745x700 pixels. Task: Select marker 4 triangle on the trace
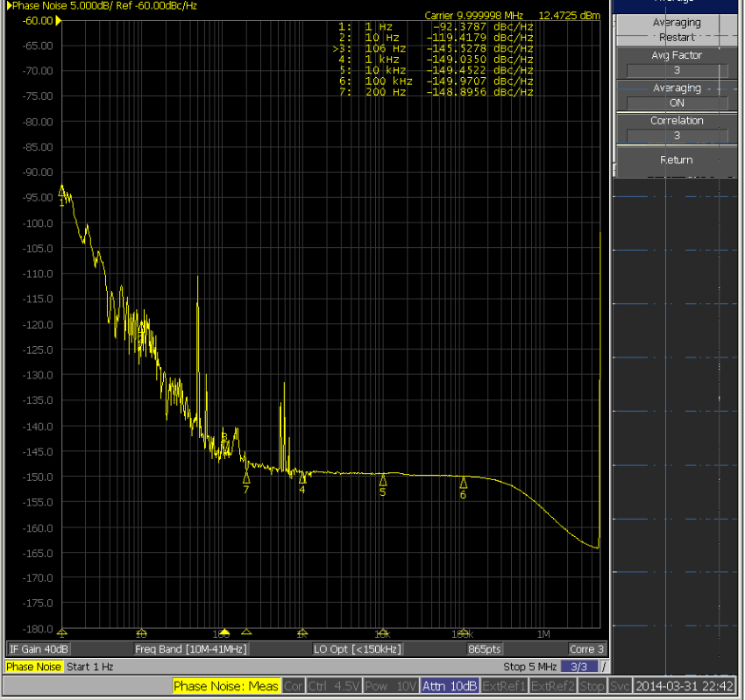(302, 478)
